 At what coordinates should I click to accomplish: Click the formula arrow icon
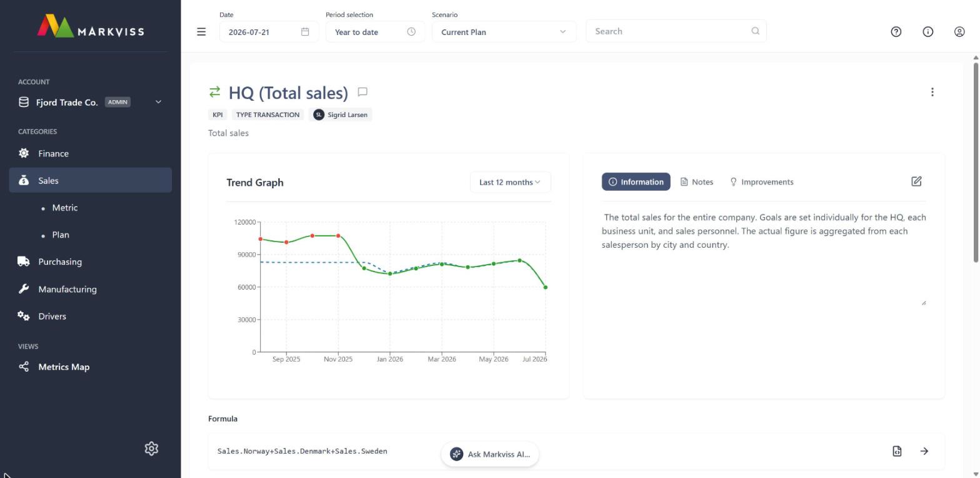(x=924, y=451)
